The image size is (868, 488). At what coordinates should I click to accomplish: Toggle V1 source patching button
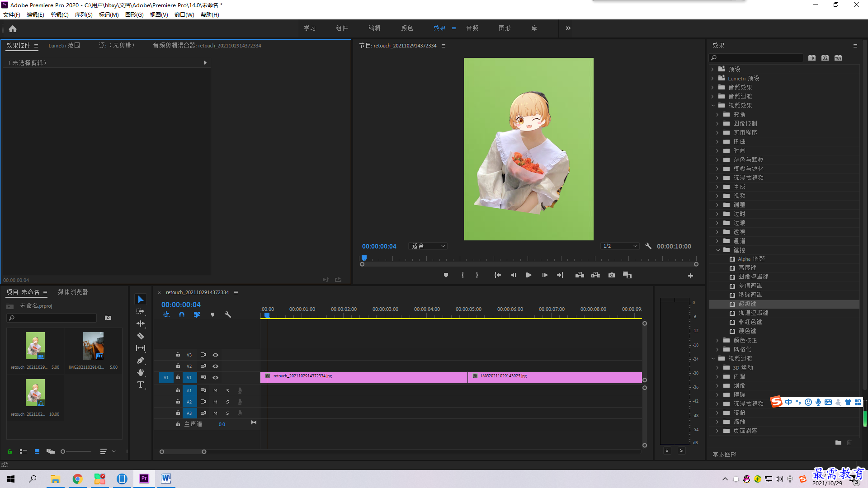tap(166, 377)
